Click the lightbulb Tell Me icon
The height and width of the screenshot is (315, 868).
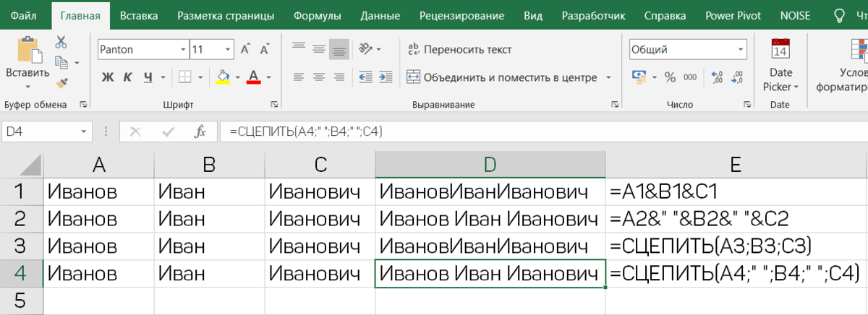840,14
